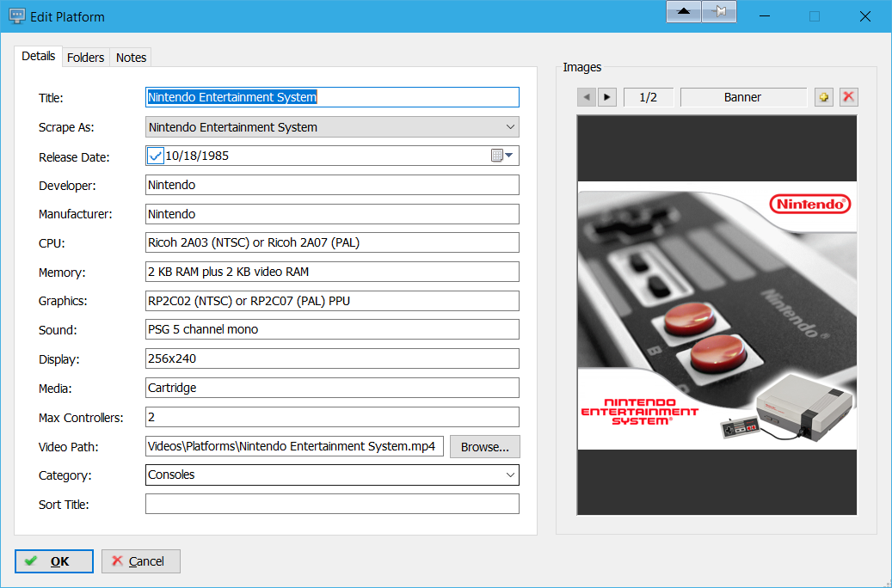This screenshot has height=588, width=892.
Task: Open the Category combo box arrow
Action: click(x=510, y=475)
